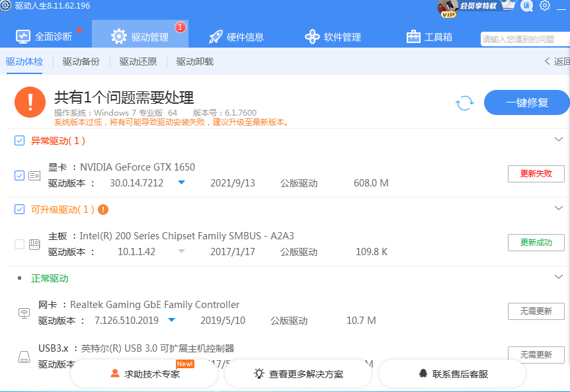Click the 更新成功 button
The image size is (570, 392).
(536, 243)
